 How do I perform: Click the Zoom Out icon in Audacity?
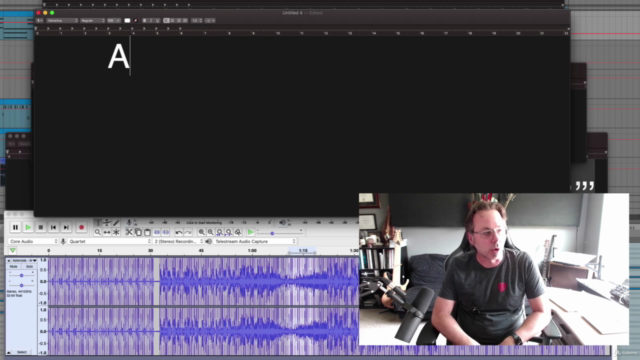pyautogui.click(x=211, y=232)
